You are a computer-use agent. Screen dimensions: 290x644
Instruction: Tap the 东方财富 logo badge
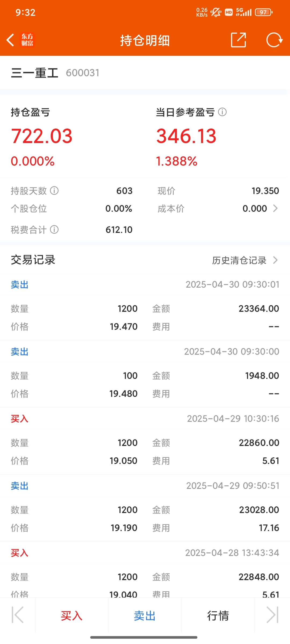(27, 40)
